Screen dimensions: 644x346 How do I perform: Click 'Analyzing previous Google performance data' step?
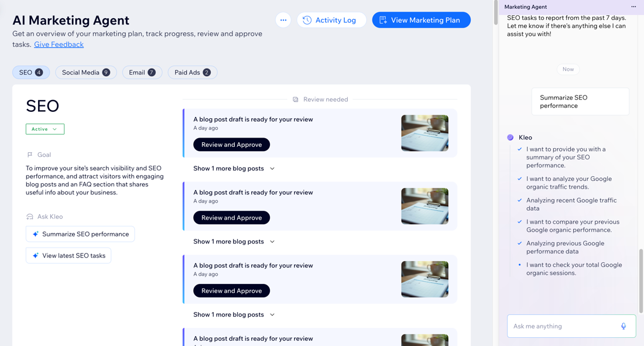565,248
